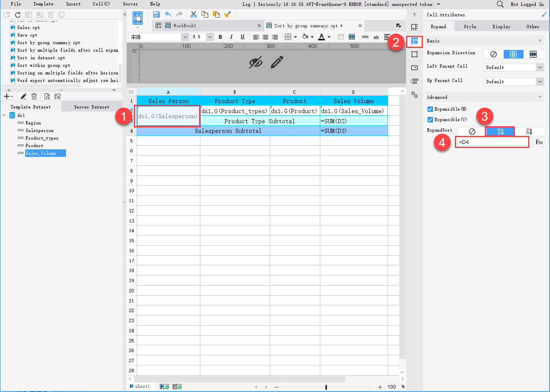Open the font color dropdown arrow
Screen dimensions: 550x392
pyautogui.click(x=329, y=37)
